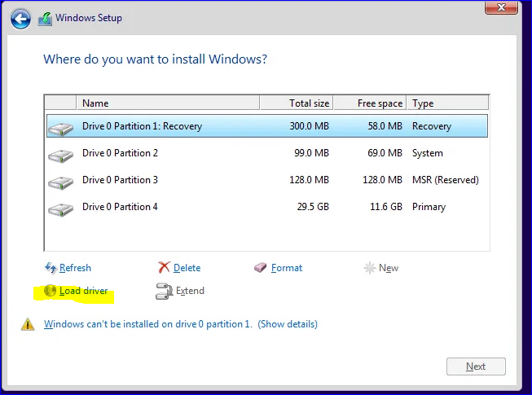
Task: Sort by the Name column header
Action: pyautogui.click(x=168, y=103)
